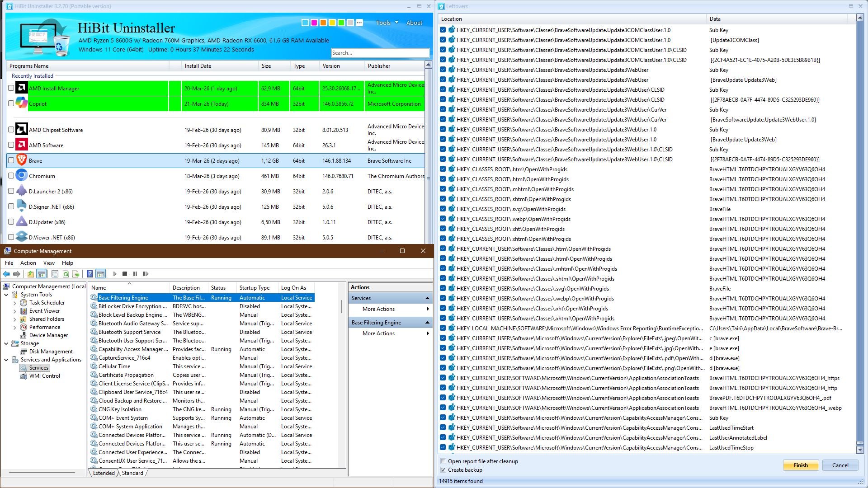Tick the checkbox for Brave

11,160
